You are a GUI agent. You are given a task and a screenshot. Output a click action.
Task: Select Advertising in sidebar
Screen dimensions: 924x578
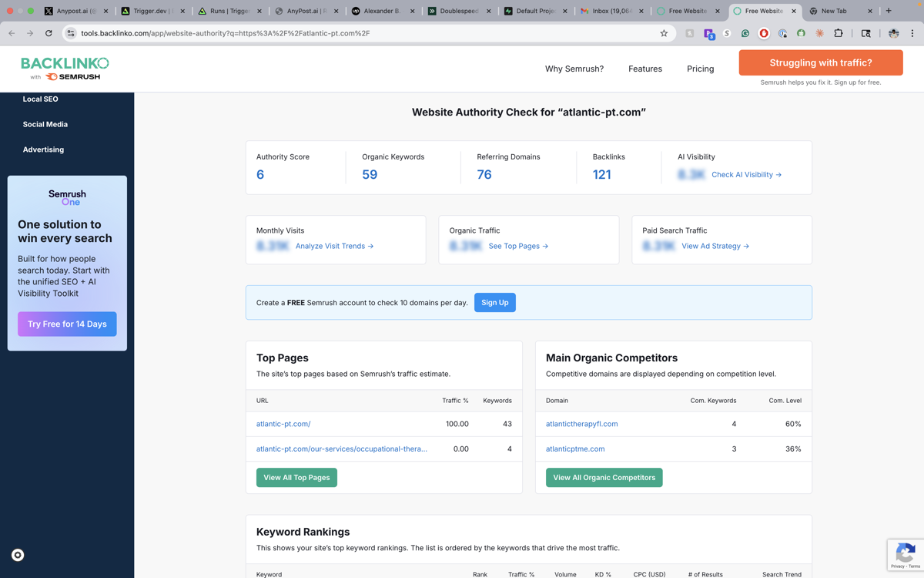pyautogui.click(x=43, y=150)
